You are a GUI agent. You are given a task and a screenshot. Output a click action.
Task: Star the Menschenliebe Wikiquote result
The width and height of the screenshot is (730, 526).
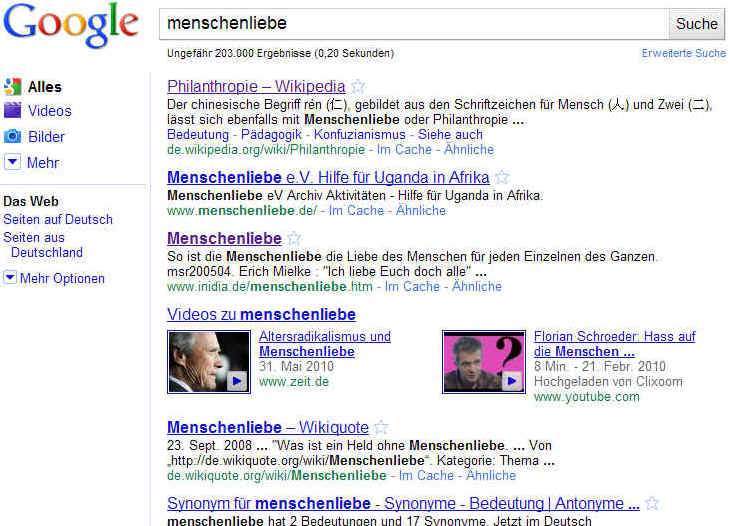pos(381,427)
